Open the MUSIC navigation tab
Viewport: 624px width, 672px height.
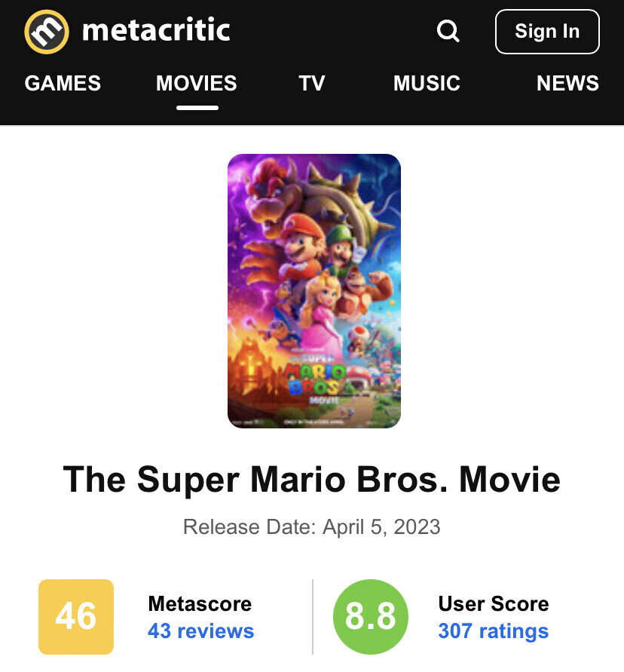pos(427,83)
